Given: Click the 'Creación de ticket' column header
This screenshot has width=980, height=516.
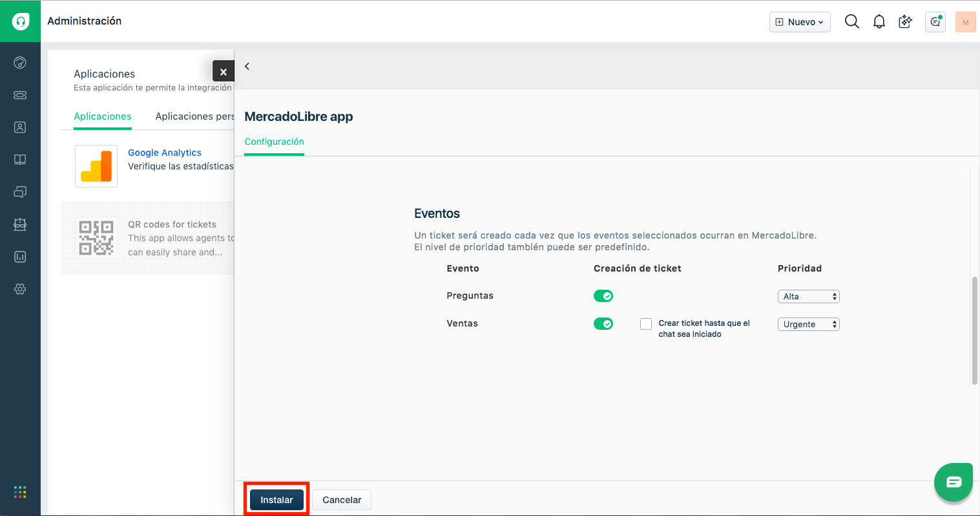Looking at the screenshot, I should 638,268.
